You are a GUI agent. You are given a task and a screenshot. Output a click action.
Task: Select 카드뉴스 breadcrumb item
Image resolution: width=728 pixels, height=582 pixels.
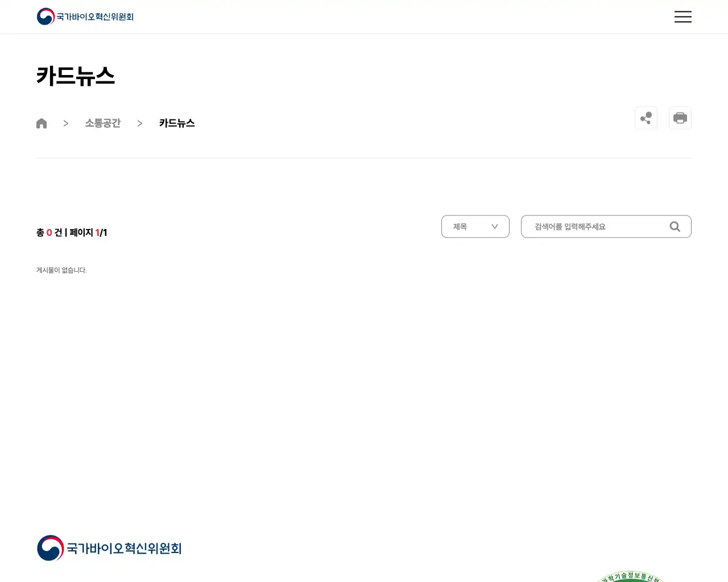[177, 123]
